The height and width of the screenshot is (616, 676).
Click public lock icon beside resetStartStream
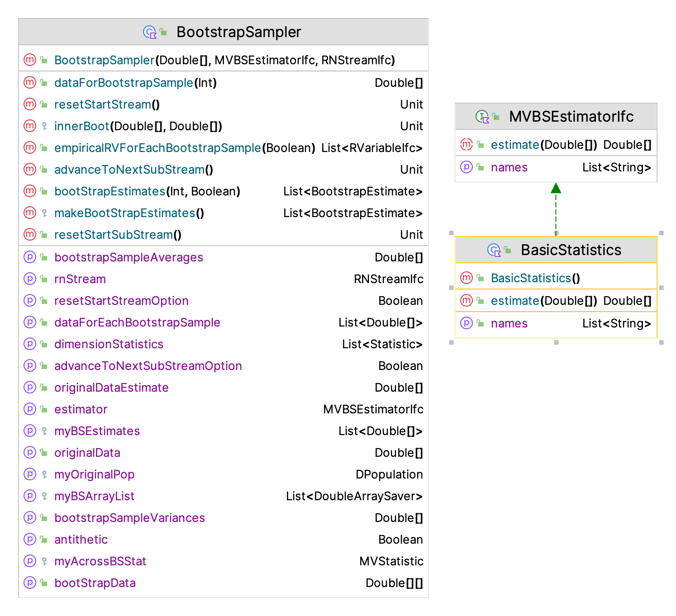44,104
